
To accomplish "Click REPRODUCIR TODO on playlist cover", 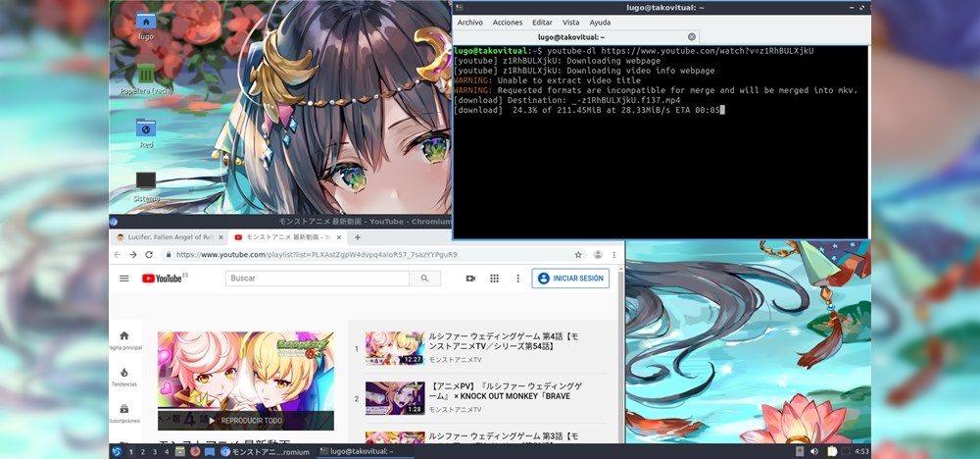I will (x=246, y=421).
